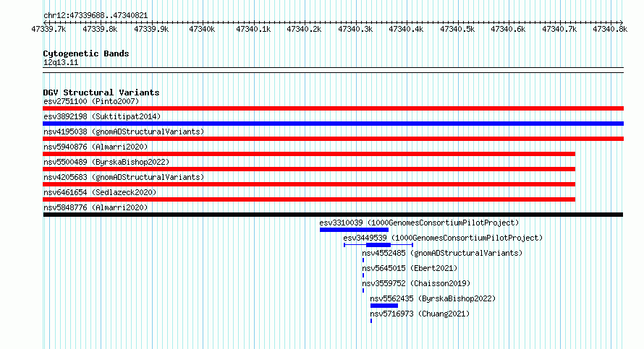Open nsv6461654 (Sedlazeck2020) variant label
Screen dimensions: 644x349
[x=100, y=192]
